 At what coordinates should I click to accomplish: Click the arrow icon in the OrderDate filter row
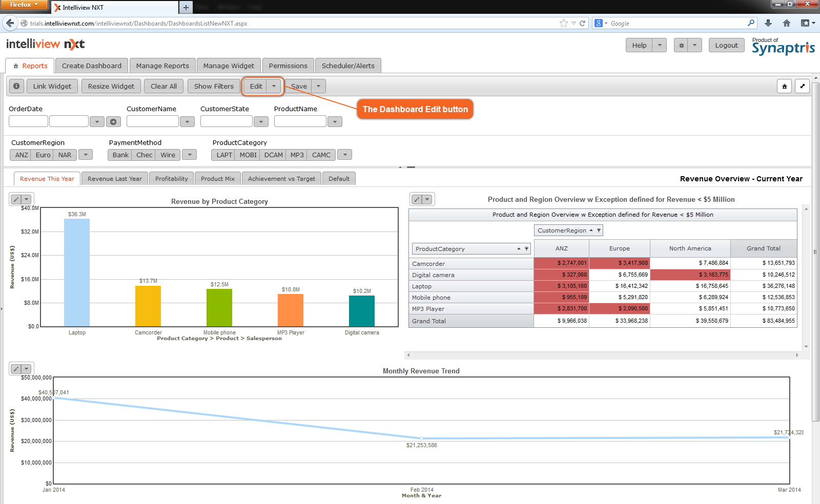[113, 121]
